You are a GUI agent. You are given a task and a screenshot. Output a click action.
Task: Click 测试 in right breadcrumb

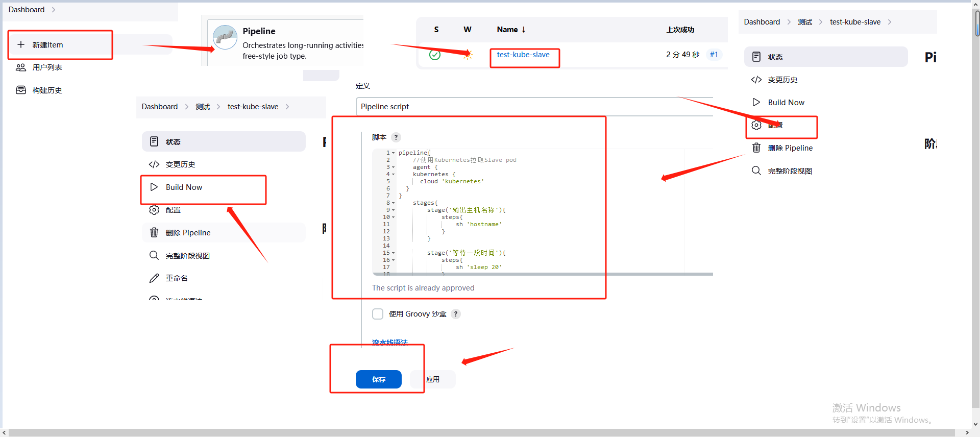pyautogui.click(x=805, y=22)
